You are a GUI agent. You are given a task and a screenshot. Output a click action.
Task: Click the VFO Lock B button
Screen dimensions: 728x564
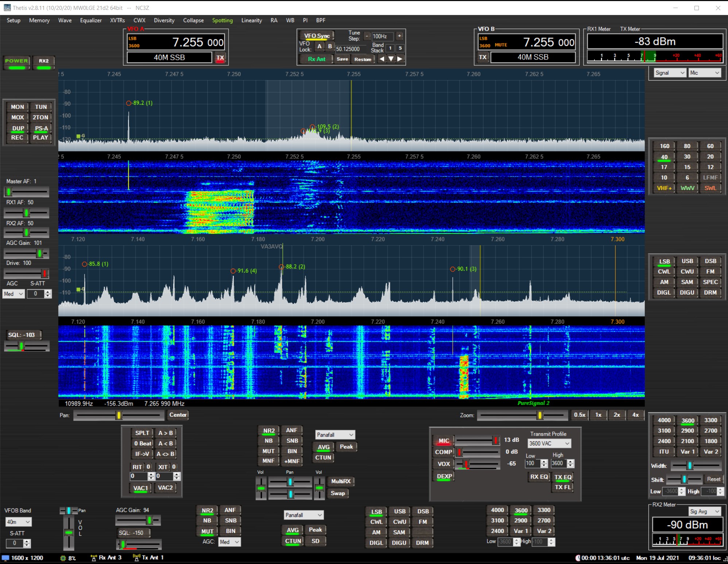click(330, 46)
